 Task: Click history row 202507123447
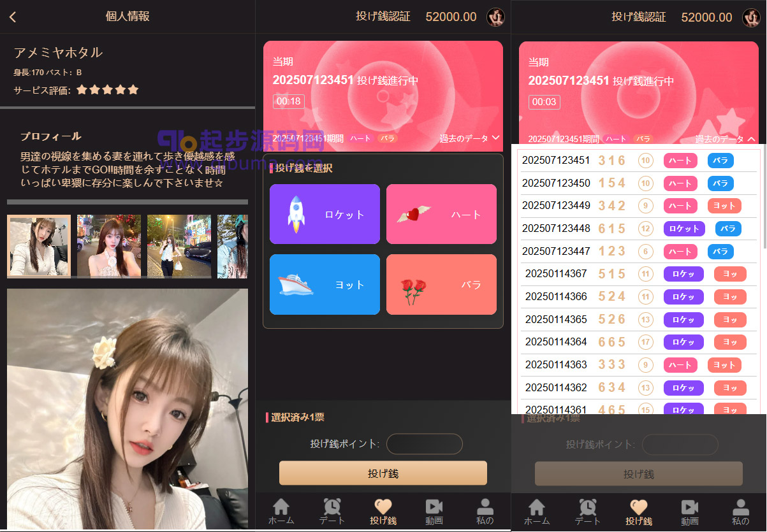[x=639, y=252]
